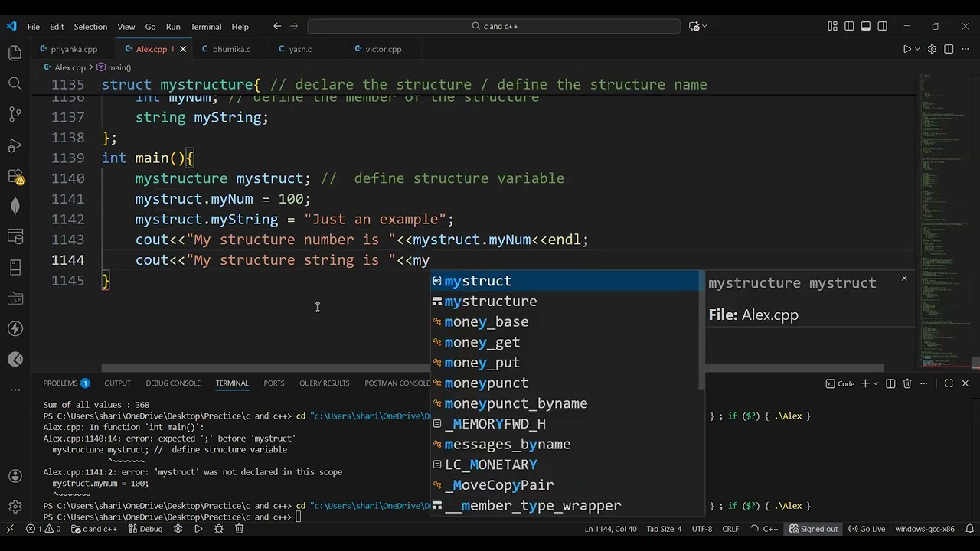Screen dimensions: 980x551
Task: Open editor More Actions ellipsis menu
Action: coord(965,49)
